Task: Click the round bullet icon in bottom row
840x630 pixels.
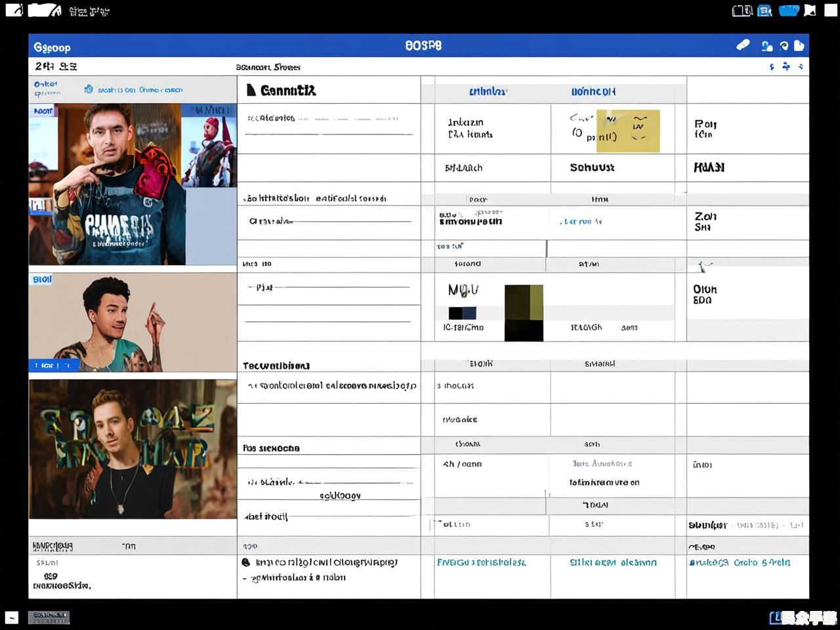Action: pyautogui.click(x=246, y=562)
